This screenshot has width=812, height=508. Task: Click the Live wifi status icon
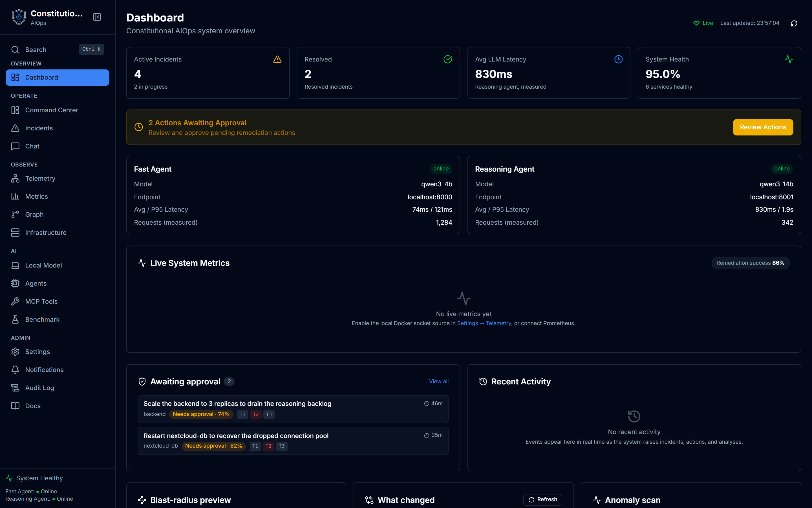(696, 23)
